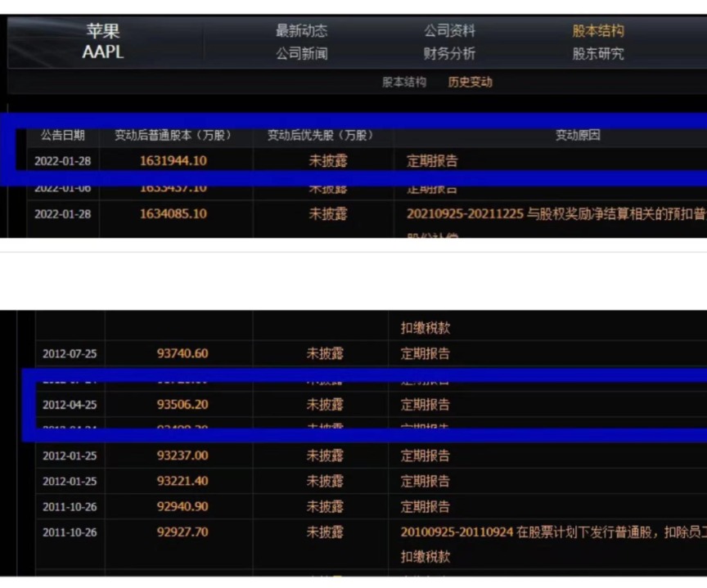707x588 pixels.
Task: Select share value 92940.90
Action: [182, 506]
